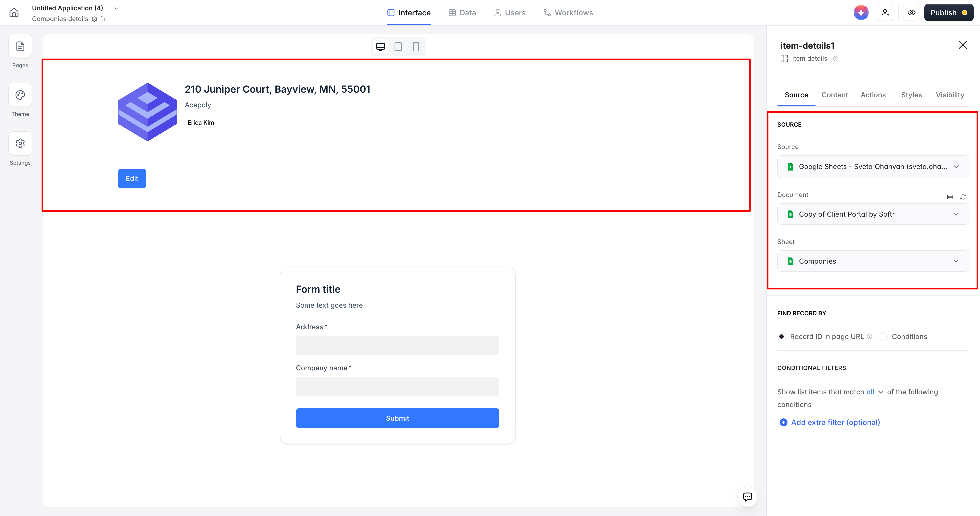The width and height of the screenshot is (980, 516).
Task: Open the Workflows tab
Action: 568,13
